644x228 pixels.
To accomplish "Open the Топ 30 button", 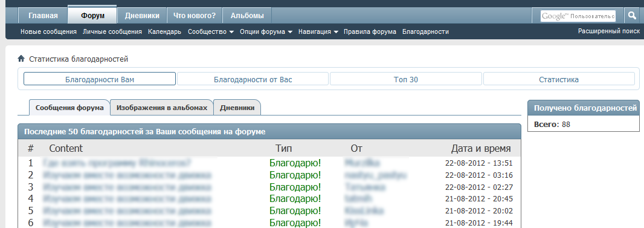I will click(x=406, y=79).
